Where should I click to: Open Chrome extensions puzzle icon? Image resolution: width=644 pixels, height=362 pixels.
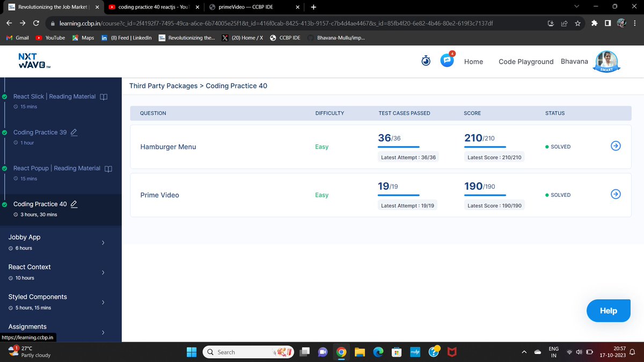(x=594, y=24)
